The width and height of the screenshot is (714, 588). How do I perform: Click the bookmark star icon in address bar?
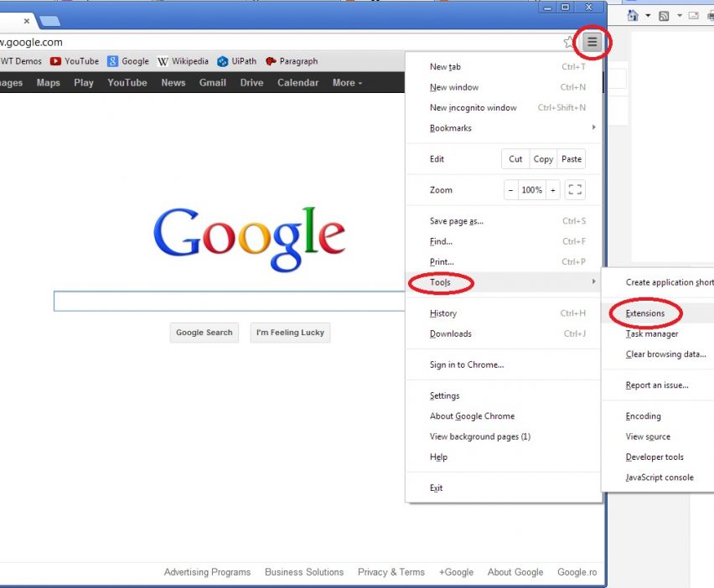point(570,42)
